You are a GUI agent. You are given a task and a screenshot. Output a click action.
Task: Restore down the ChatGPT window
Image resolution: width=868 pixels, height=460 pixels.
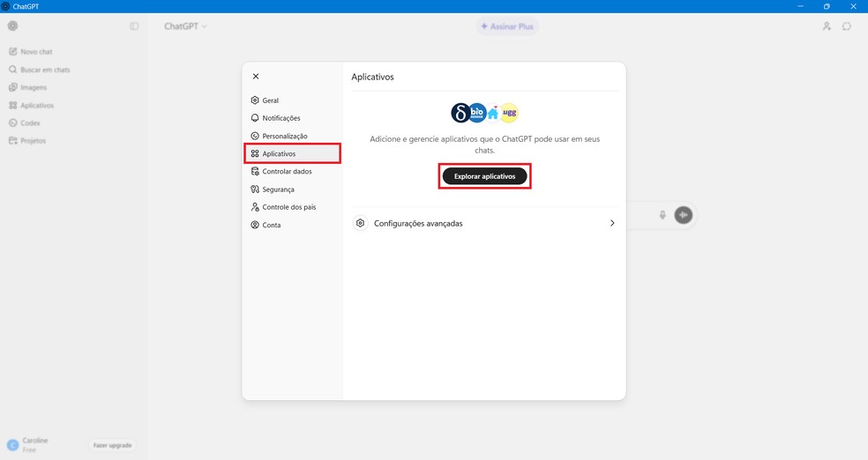coord(827,6)
